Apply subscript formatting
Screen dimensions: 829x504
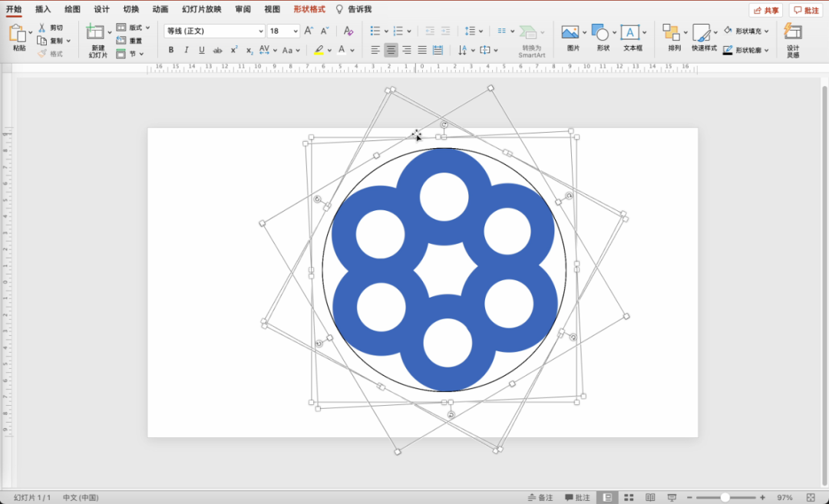pyautogui.click(x=249, y=50)
